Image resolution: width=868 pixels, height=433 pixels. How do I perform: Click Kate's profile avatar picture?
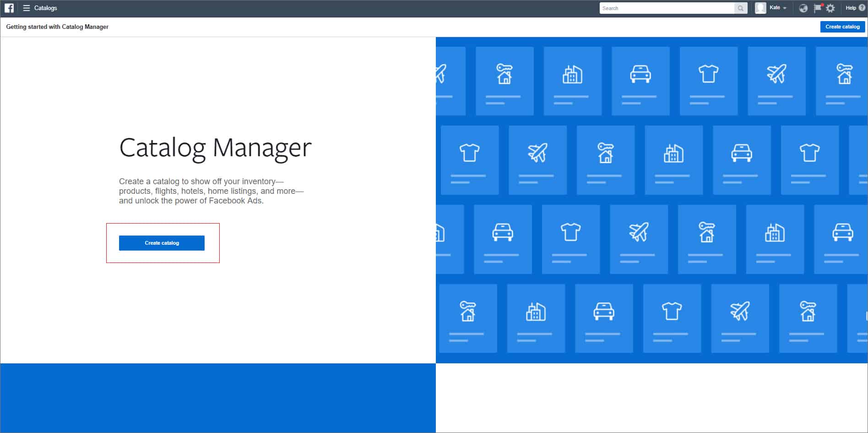[x=760, y=8]
